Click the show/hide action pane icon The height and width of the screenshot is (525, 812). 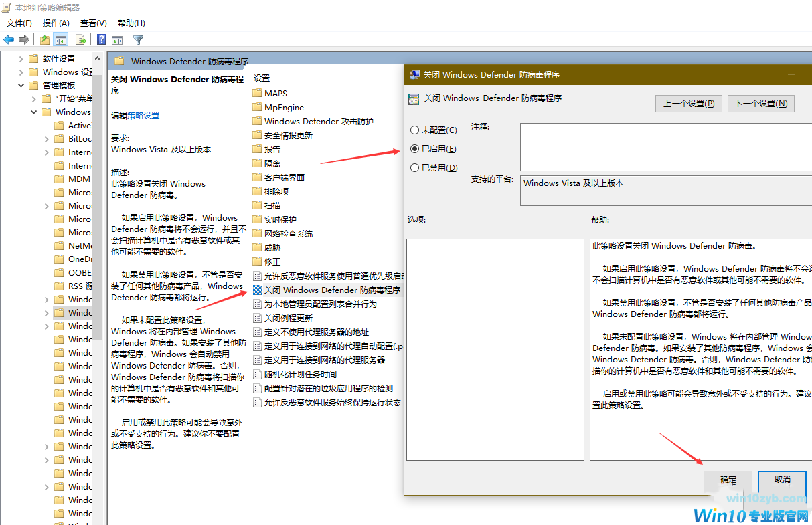point(117,39)
